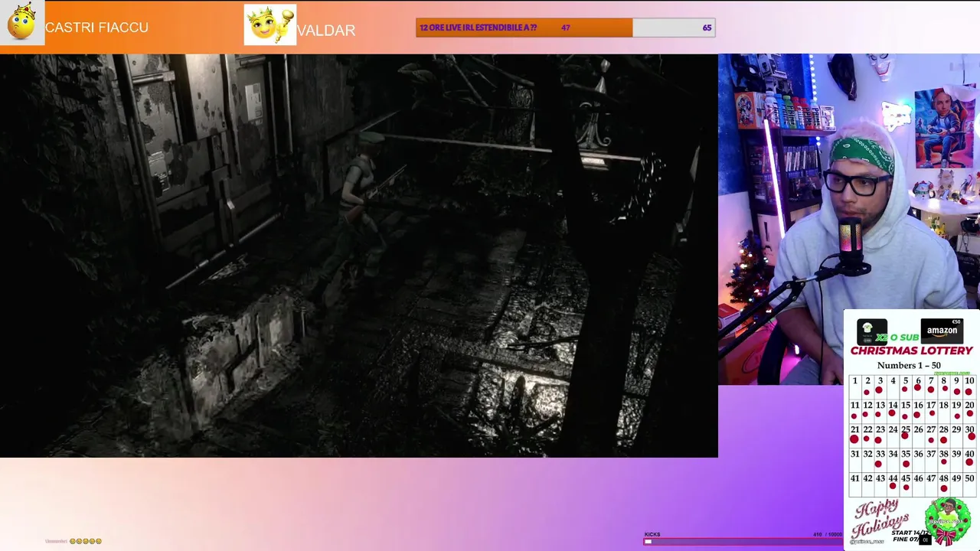Select lottery number 21 cell
Screen dimensions: 980x551
854,435
